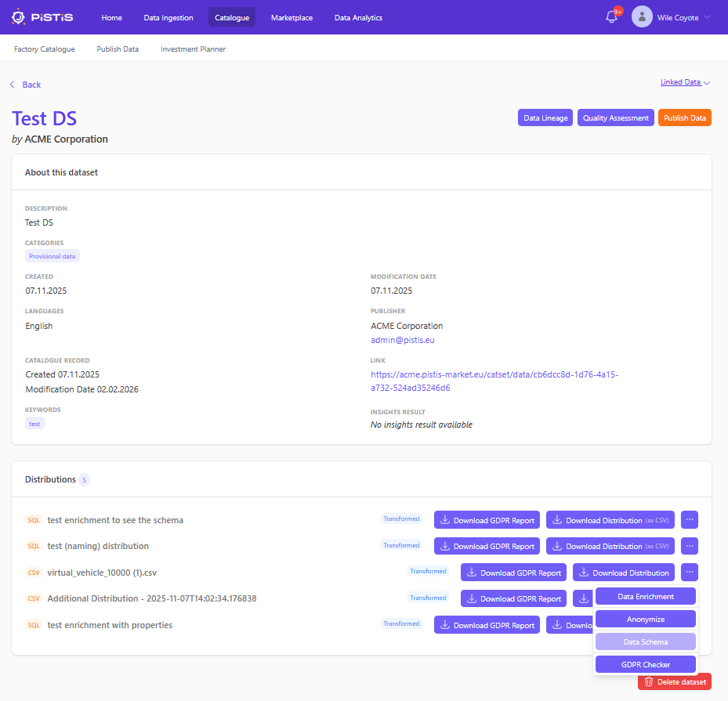The width and height of the screenshot is (728, 701).
Task: Open the notifications bell
Action: click(x=611, y=17)
